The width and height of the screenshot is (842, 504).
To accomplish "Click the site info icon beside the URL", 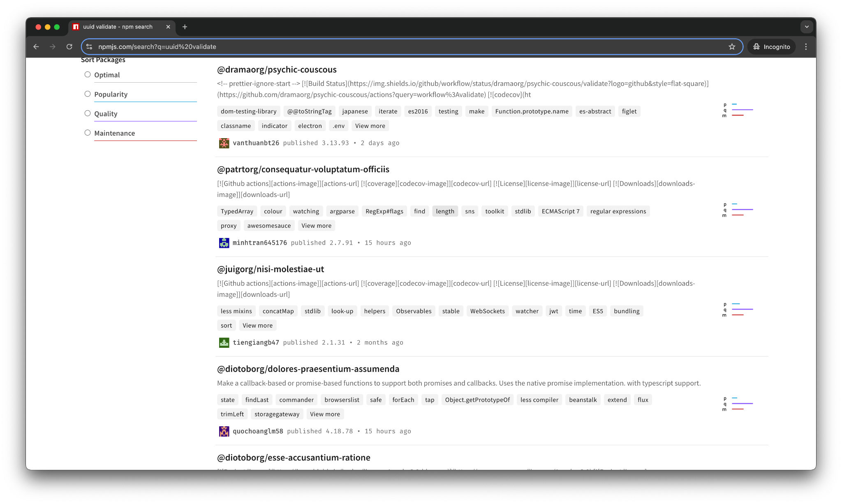I will pos(89,46).
